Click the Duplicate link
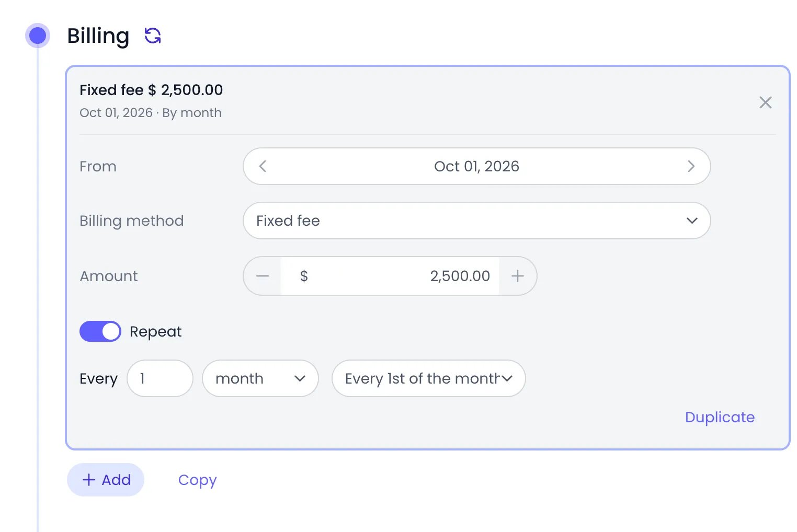797x532 pixels. [x=720, y=417]
